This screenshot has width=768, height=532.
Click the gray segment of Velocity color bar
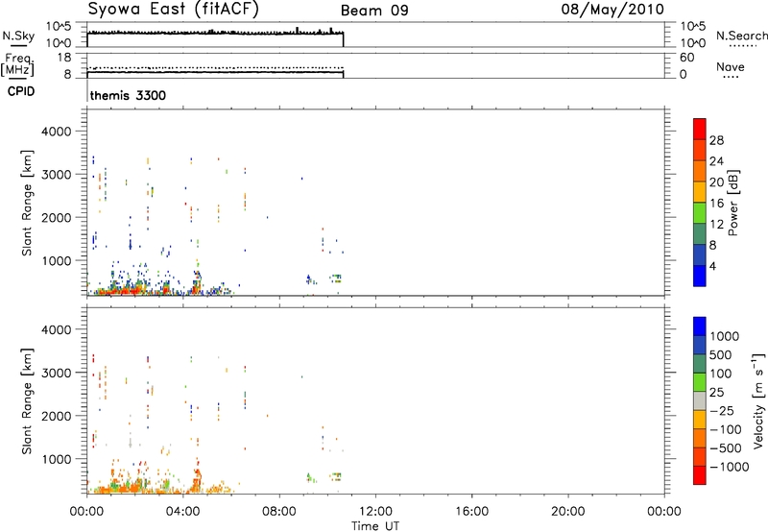pyautogui.click(x=700, y=401)
